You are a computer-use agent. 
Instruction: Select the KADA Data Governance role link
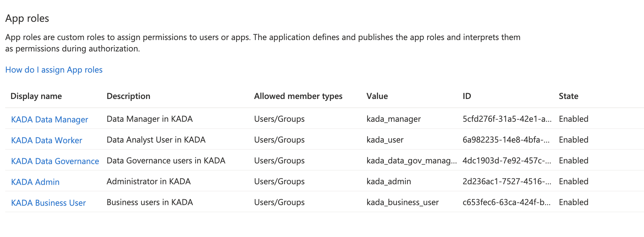click(x=55, y=161)
